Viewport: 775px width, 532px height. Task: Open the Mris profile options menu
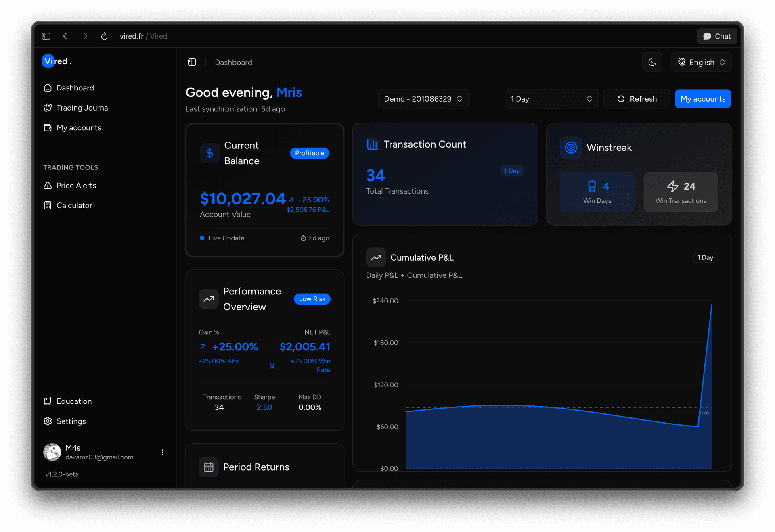(x=163, y=452)
